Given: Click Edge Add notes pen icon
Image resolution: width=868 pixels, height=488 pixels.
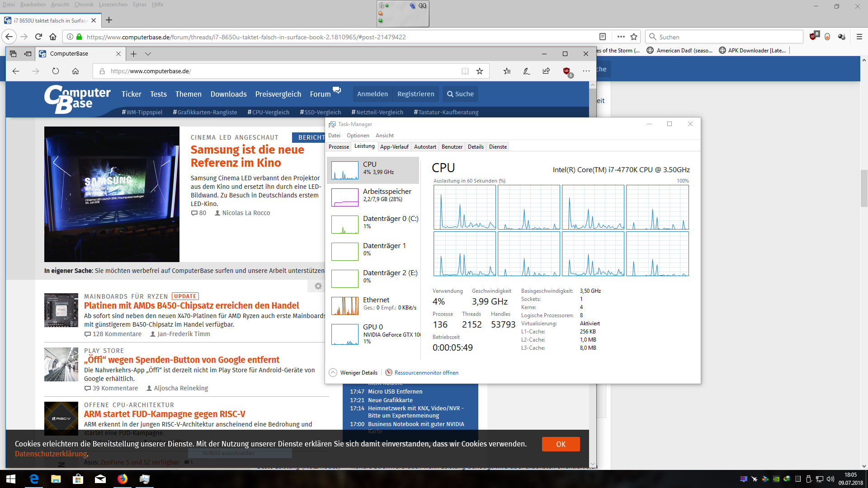Looking at the screenshot, I should [526, 71].
